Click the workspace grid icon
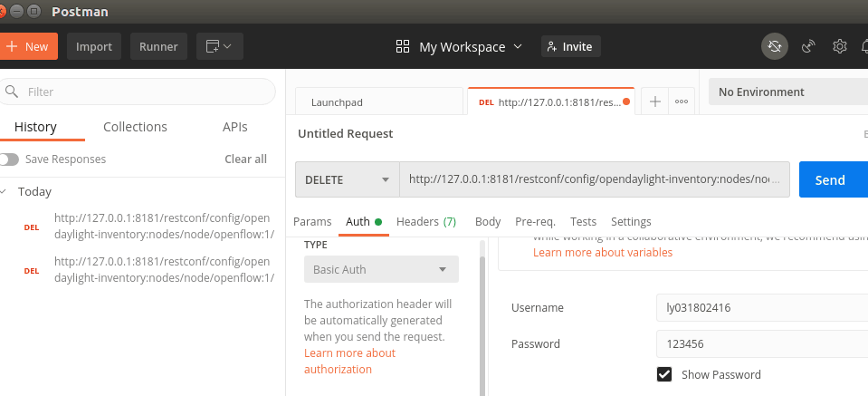The image size is (868, 396). click(404, 46)
